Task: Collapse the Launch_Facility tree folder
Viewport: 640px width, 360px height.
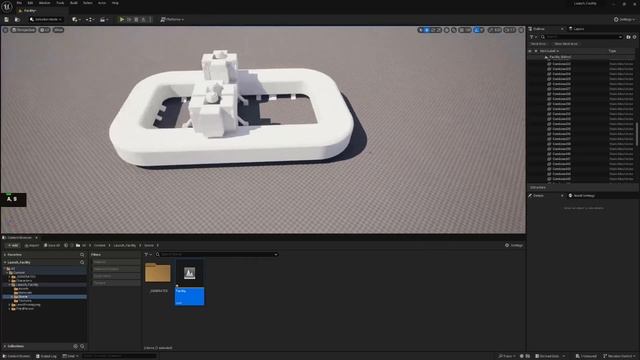Action: point(10,285)
